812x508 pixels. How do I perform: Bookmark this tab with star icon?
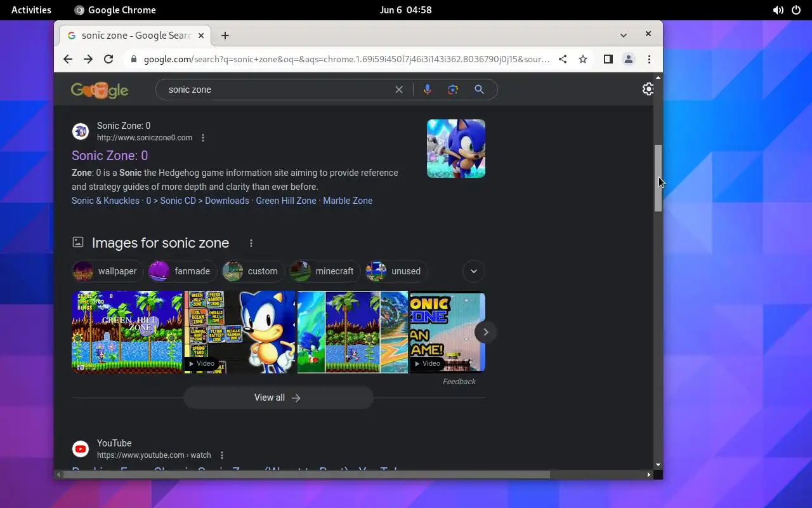tap(583, 59)
